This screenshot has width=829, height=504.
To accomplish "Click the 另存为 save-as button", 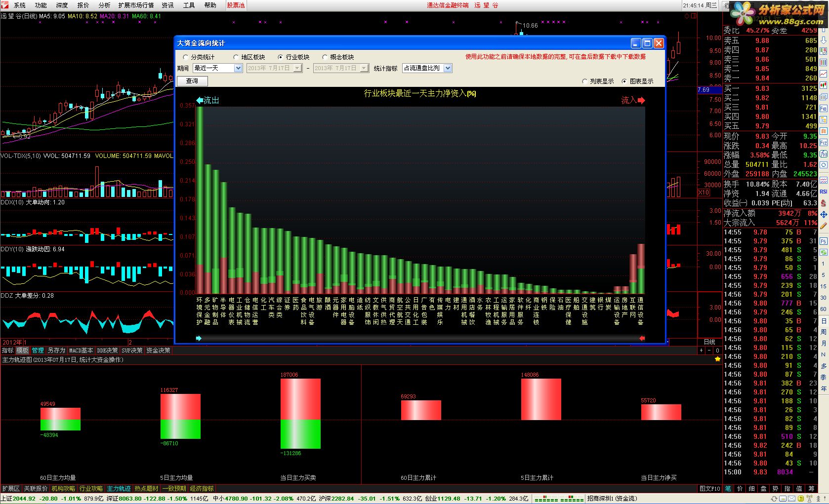I will coord(56,350).
